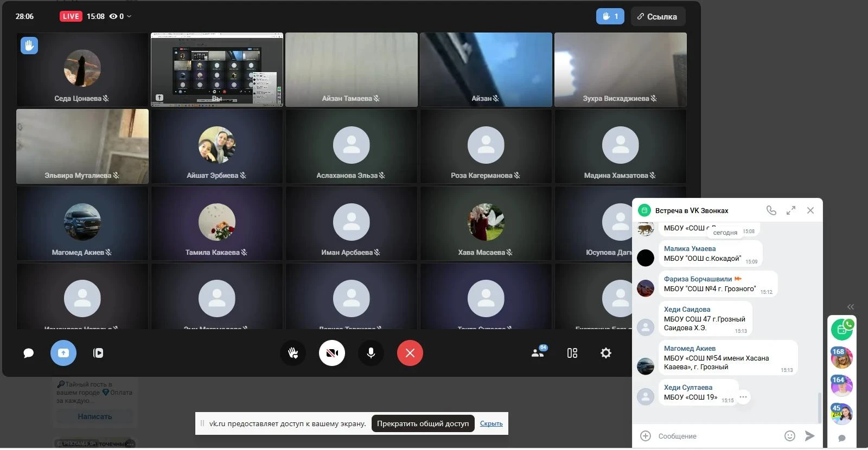Select your shared screen tile
868x450 pixels.
(x=217, y=69)
